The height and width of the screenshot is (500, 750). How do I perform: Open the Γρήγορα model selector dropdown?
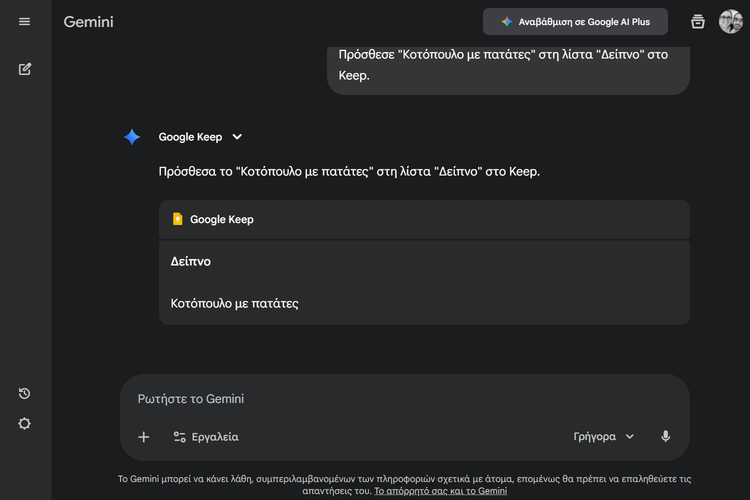(604, 437)
